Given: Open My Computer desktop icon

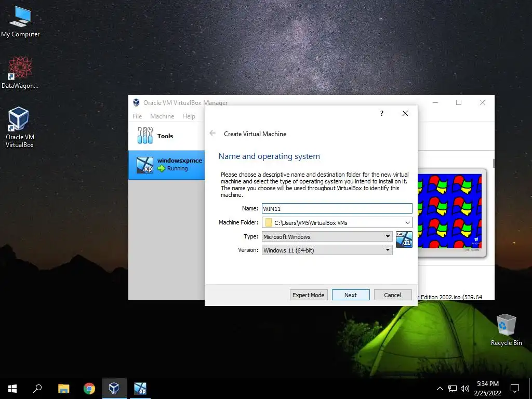Looking at the screenshot, I should [x=20, y=21].
